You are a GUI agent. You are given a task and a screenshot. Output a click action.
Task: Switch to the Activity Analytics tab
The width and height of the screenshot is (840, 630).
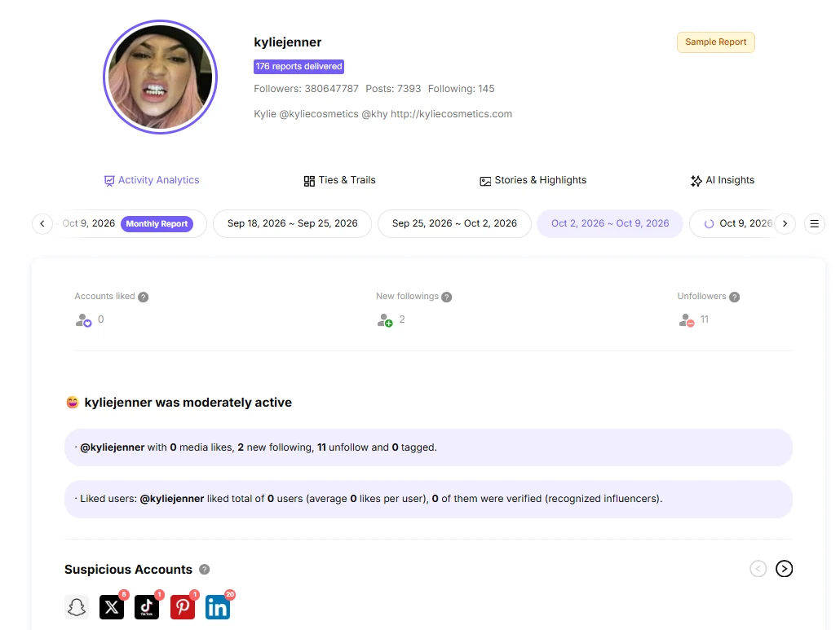(152, 180)
